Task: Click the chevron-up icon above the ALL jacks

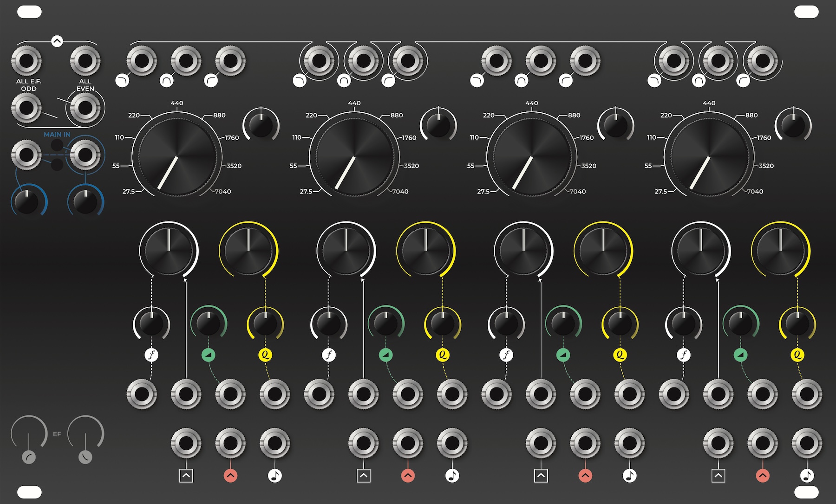Action: click(57, 41)
